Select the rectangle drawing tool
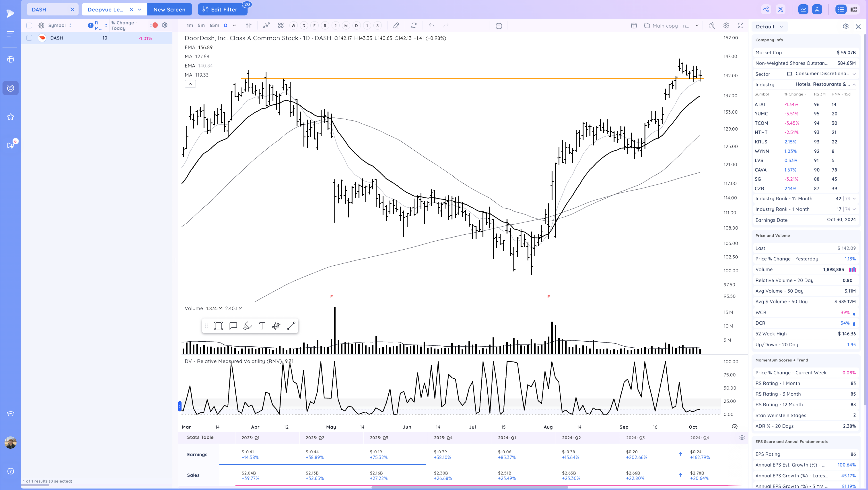 tap(218, 326)
